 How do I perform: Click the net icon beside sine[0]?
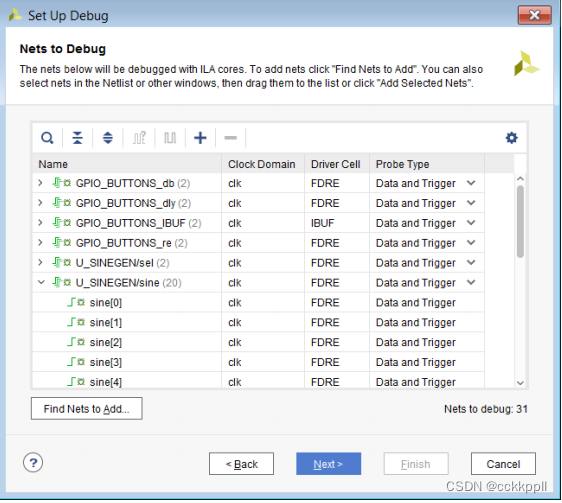point(76,303)
